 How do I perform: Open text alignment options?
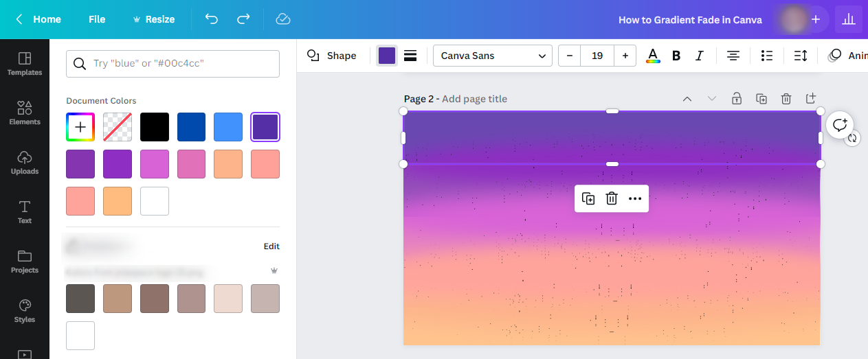coord(733,56)
